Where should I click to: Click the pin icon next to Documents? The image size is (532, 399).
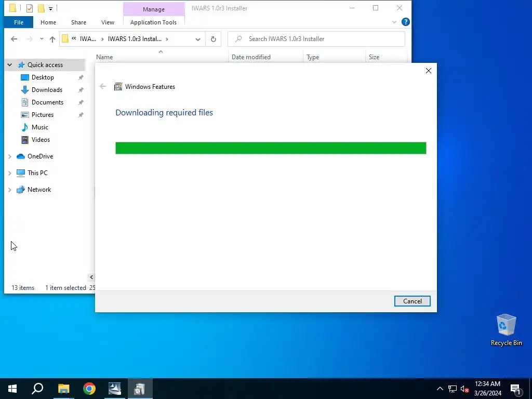pyautogui.click(x=81, y=102)
